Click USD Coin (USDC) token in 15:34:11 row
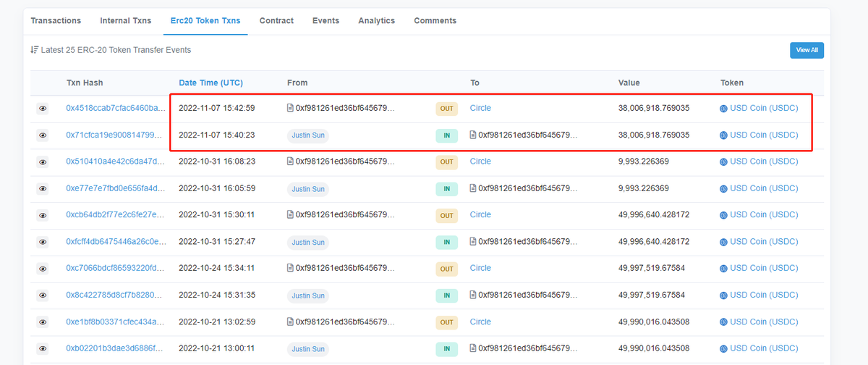 click(764, 268)
